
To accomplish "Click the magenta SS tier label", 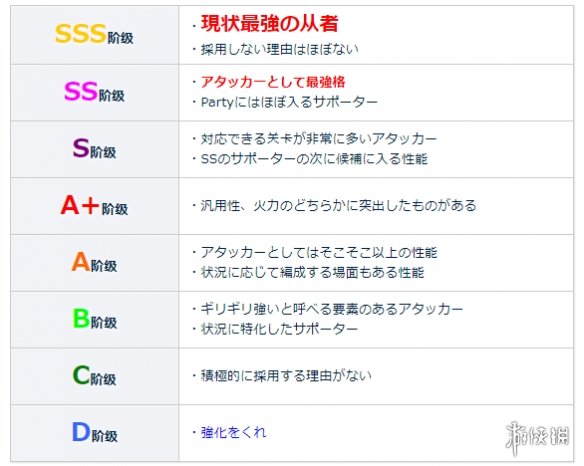I will tap(94, 92).
